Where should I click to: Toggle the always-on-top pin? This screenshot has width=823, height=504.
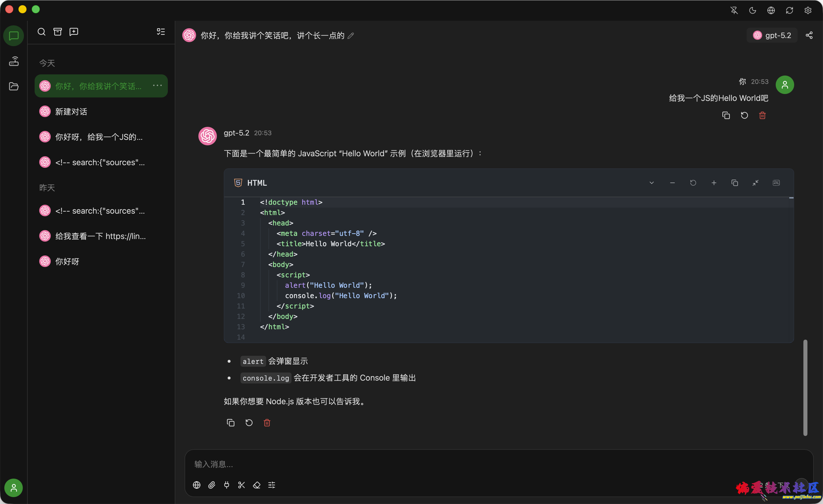pyautogui.click(x=734, y=10)
